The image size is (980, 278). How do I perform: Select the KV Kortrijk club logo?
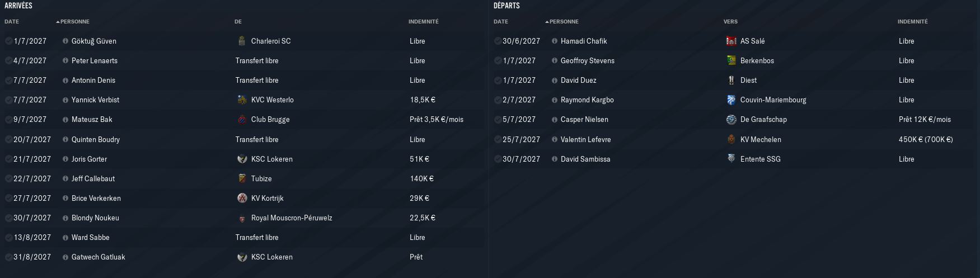tap(242, 198)
